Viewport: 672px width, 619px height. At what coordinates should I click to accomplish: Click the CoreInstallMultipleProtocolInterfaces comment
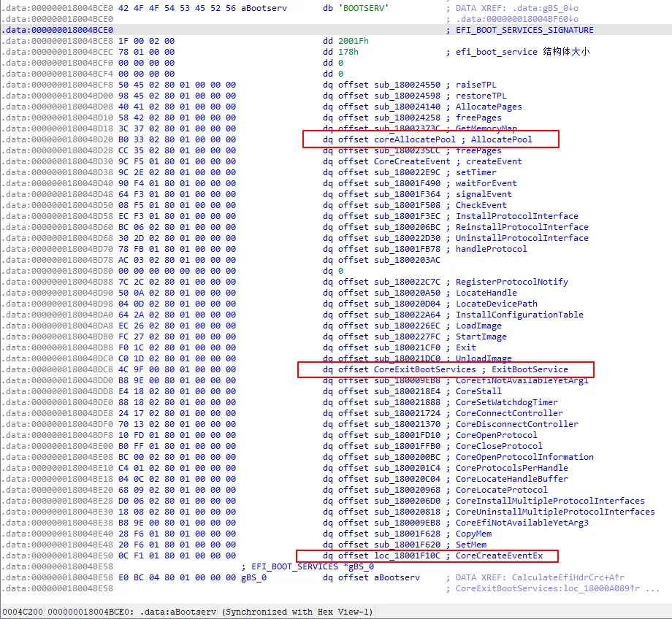click(550, 501)
